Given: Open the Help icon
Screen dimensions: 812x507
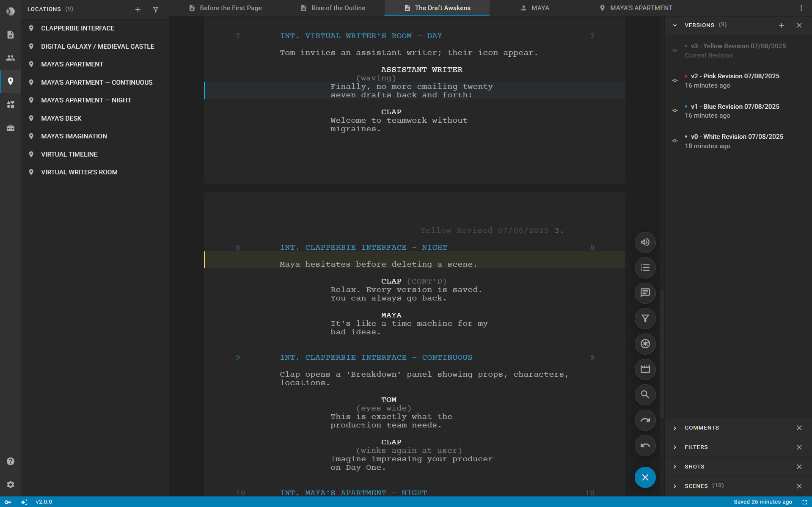Looking at the screenshot, I should click(11, 461).
